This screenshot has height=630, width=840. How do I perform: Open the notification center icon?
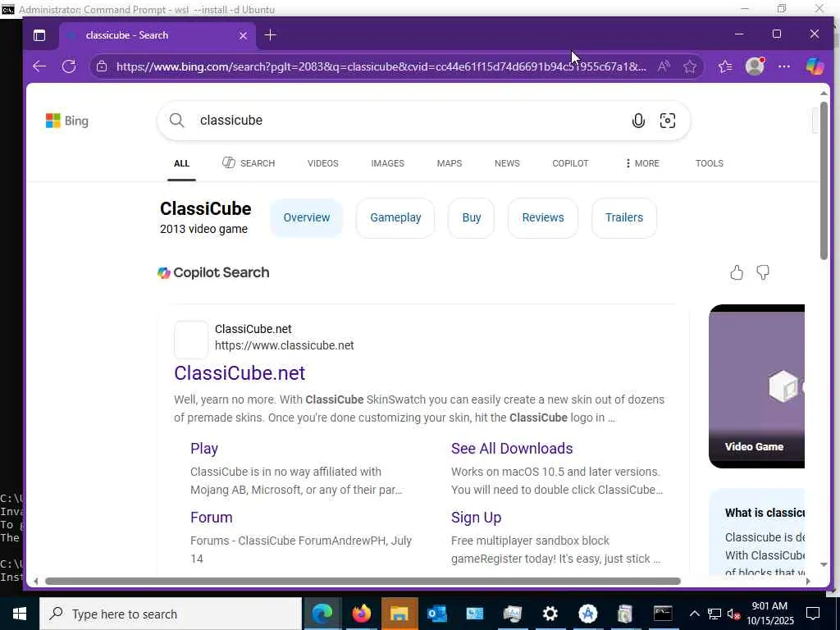tap(813, 614)
